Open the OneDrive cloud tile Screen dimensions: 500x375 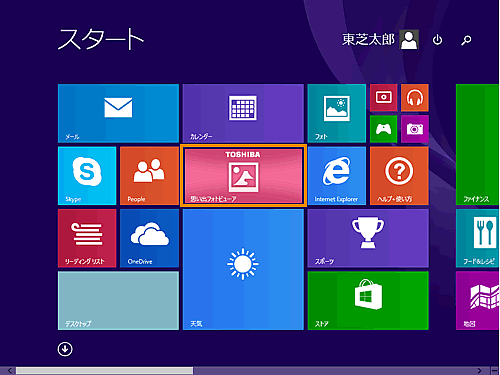149,238
